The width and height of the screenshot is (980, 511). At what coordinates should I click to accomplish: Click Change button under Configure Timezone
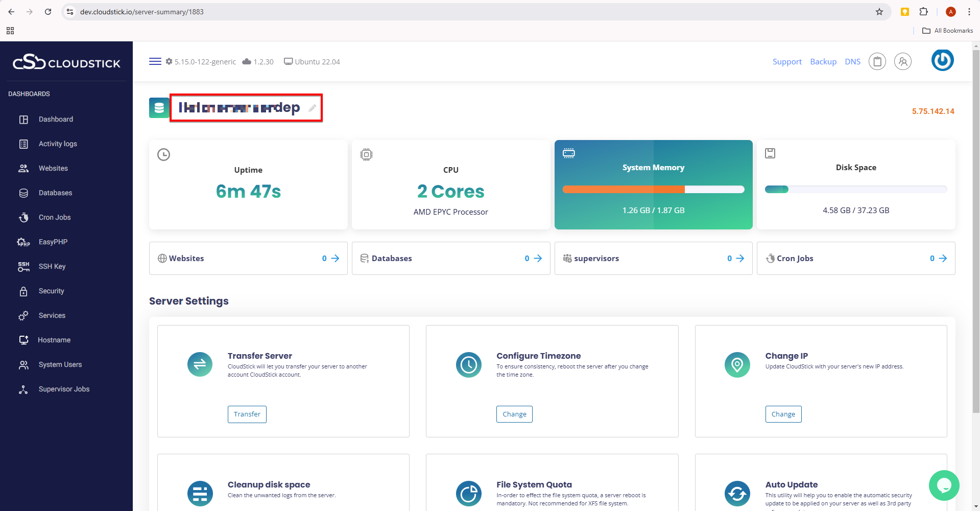pos(514,414)
